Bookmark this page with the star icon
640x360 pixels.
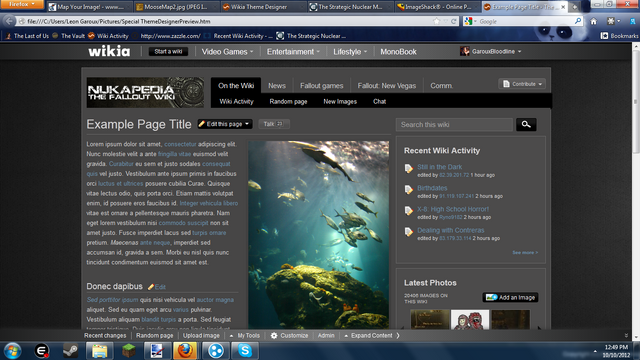436,21
